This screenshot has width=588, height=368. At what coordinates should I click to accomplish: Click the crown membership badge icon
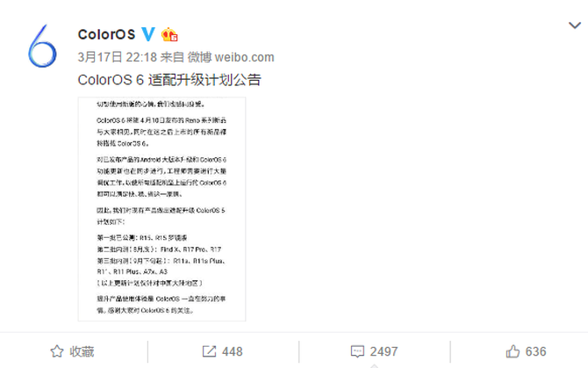click(x=169, y=34)
